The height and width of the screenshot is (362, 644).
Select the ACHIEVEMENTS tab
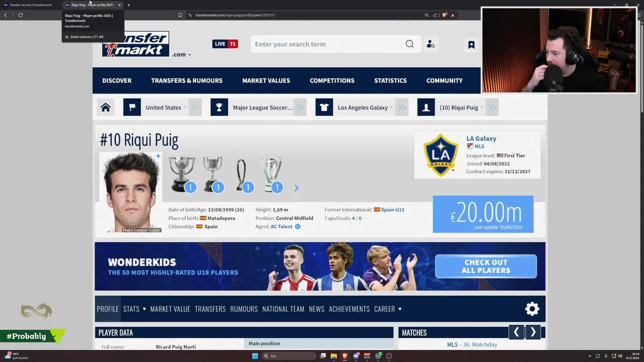[349, 309]
